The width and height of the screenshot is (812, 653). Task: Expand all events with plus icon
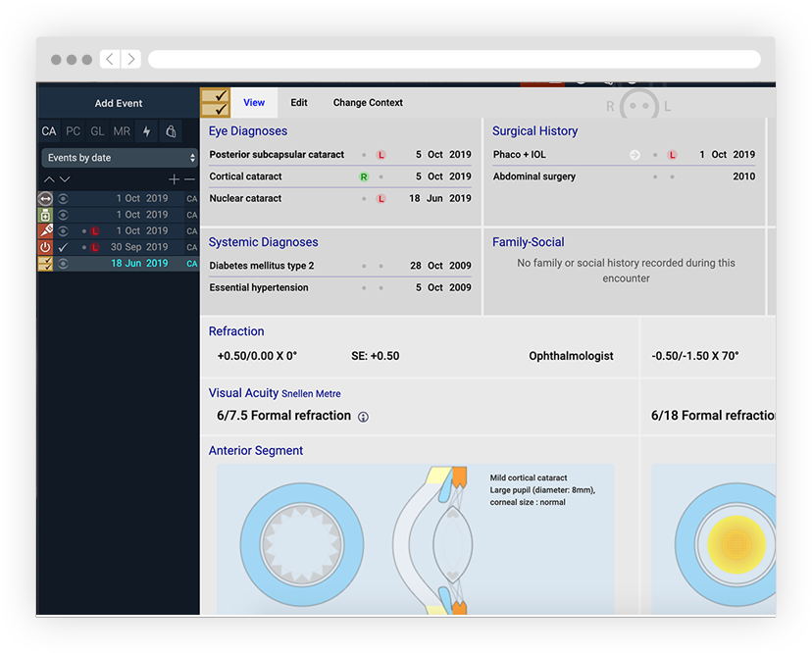(x=174, y=179)
